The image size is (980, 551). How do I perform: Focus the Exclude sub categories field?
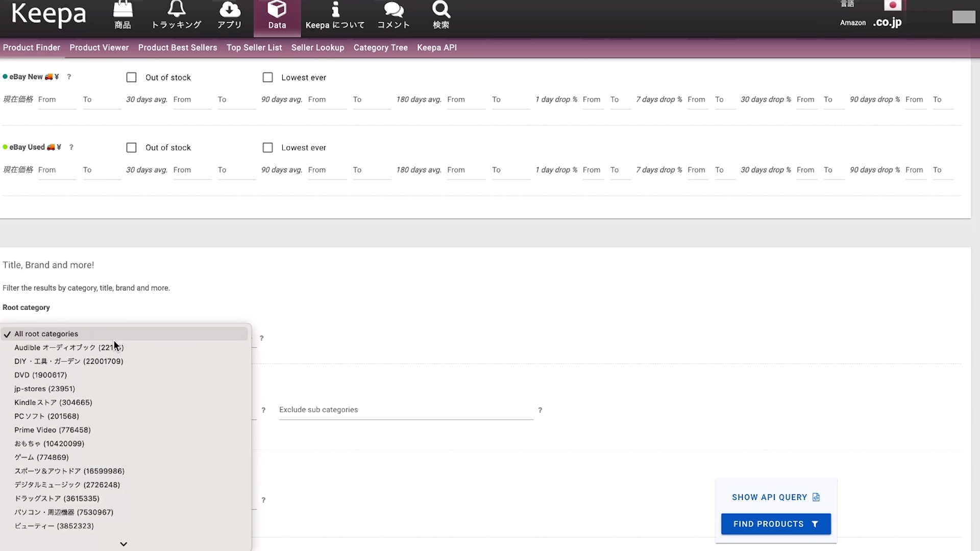(406, 410)
